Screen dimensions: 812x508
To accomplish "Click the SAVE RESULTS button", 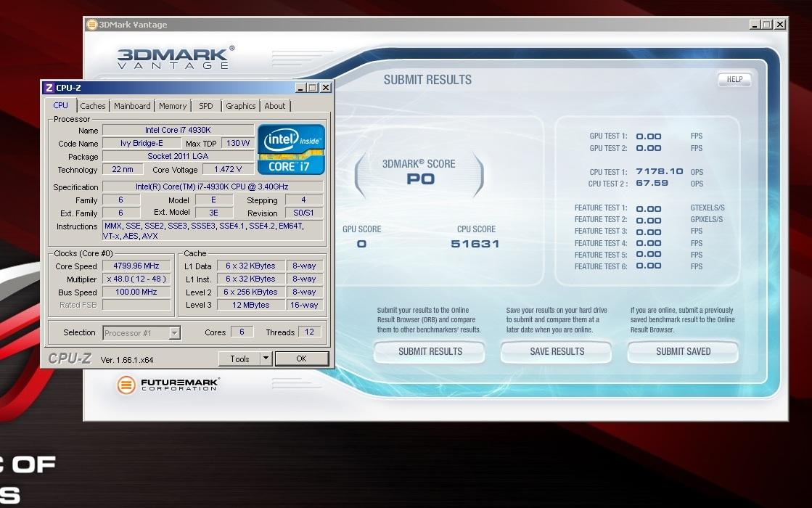I will tap(557, 352).
